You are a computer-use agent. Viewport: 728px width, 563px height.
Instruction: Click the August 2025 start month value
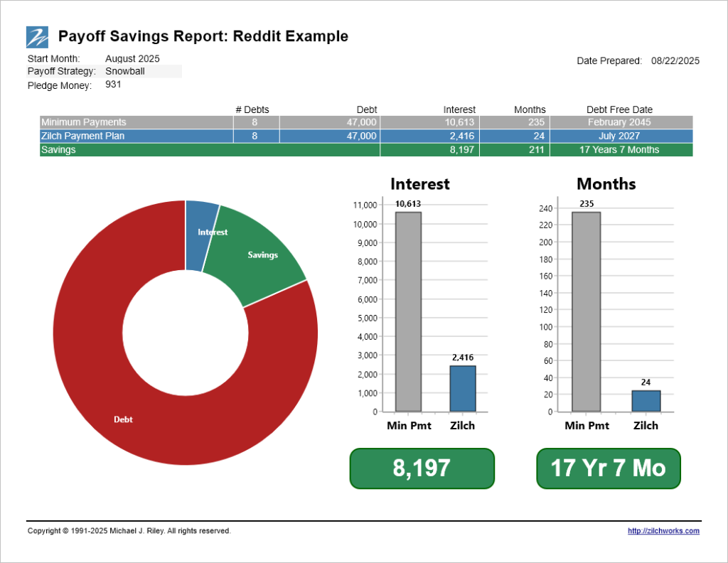tap(132, 58)
